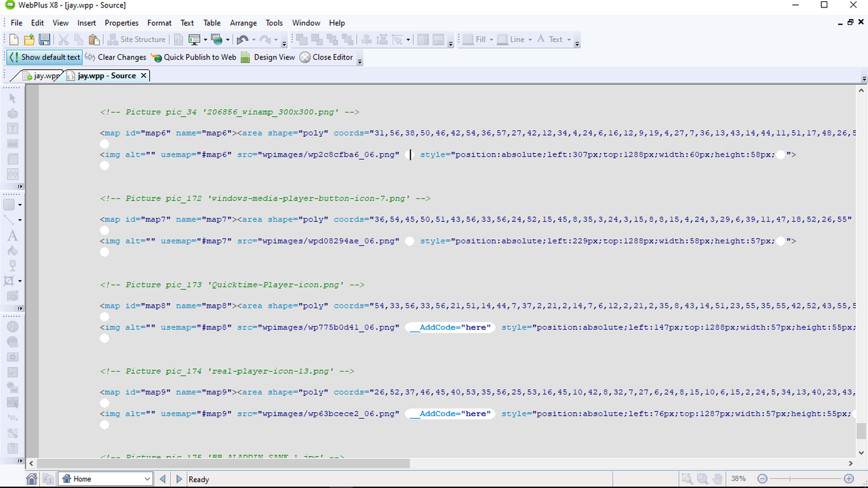Click the Open file folder icon

tap(29, 40)
